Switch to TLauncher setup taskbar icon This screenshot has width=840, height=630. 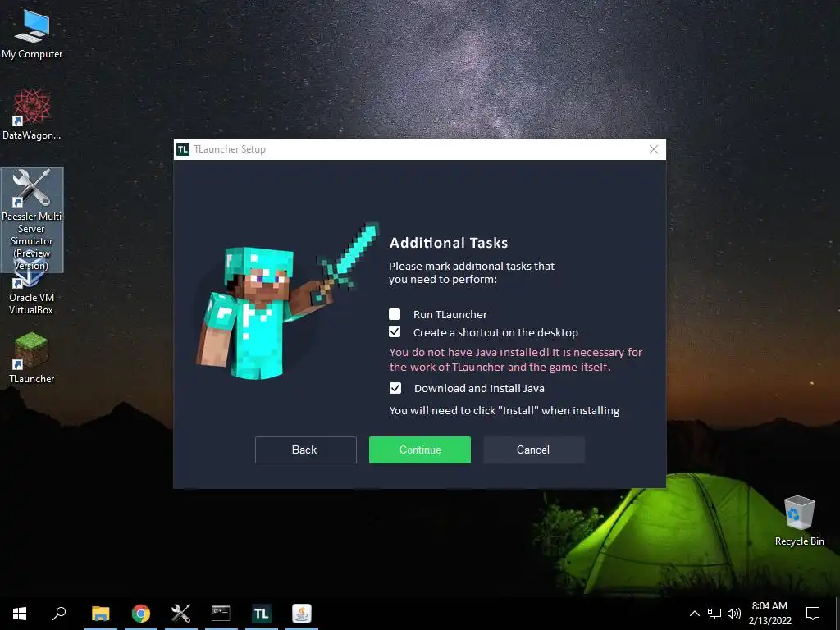[262, 614]
